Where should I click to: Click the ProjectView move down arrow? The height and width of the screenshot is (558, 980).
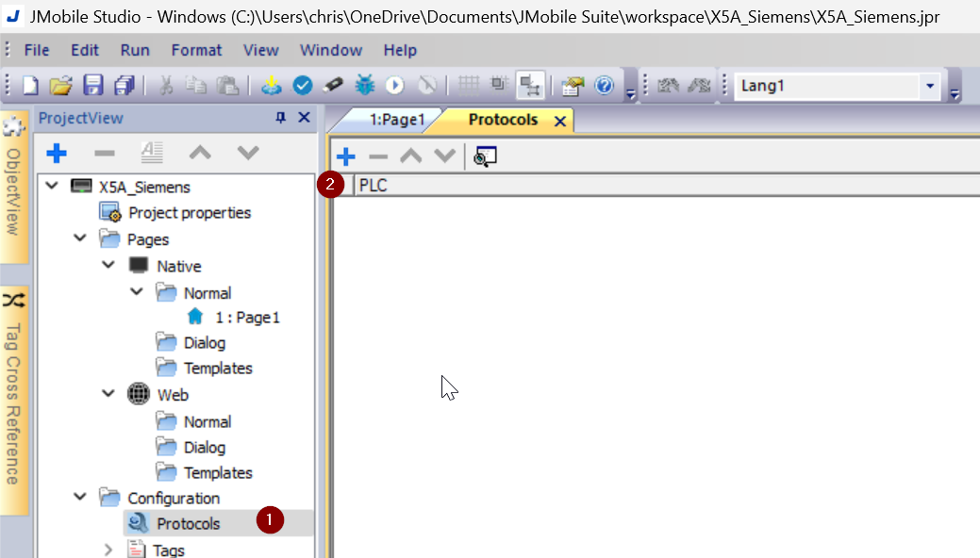point(248,153)
